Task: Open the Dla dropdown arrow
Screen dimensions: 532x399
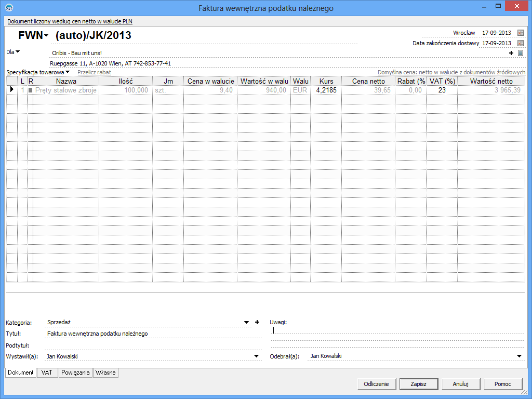Action: click(17, 51)
